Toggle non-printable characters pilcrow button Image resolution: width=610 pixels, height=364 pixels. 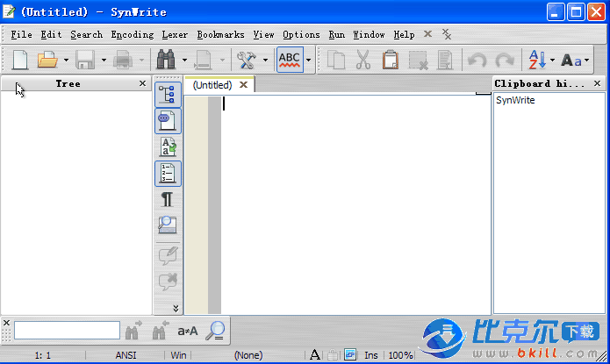click(167, 199)
